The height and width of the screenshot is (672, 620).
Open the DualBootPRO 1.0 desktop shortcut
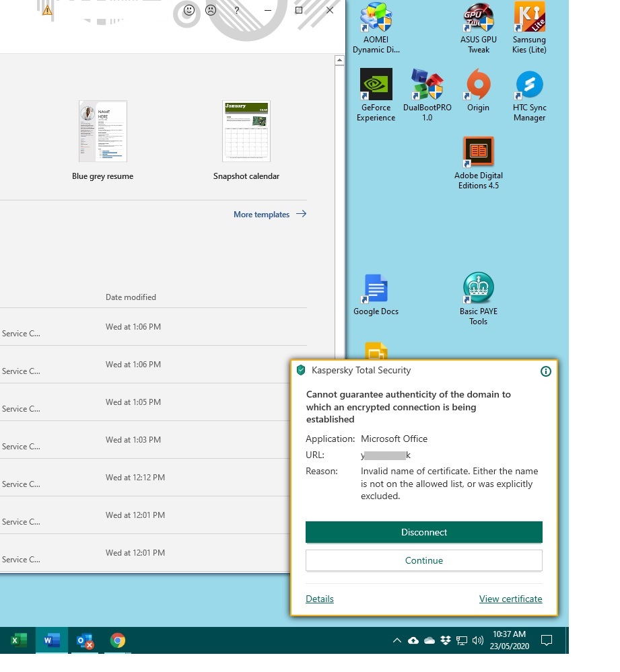(x=427, y=95)
